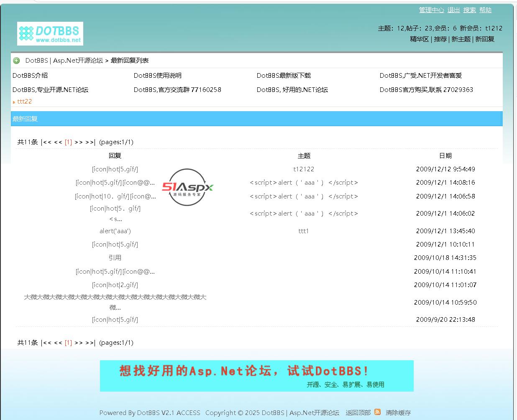Open the 搜索 search link
517x420 pixels.
pyautogui.click(x=469, y=10)
